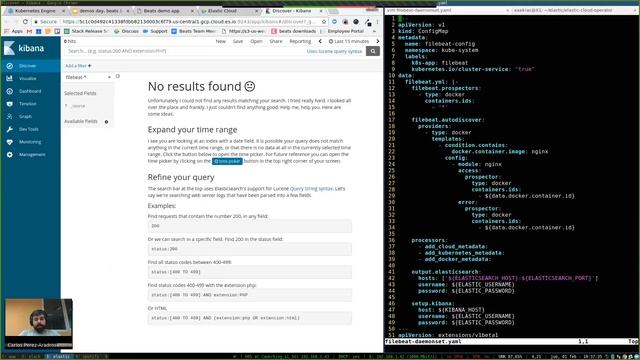This screenshot has height=360, width=640.
Task: Click New in Kibana top menu
Action: (x=220, y=41)
